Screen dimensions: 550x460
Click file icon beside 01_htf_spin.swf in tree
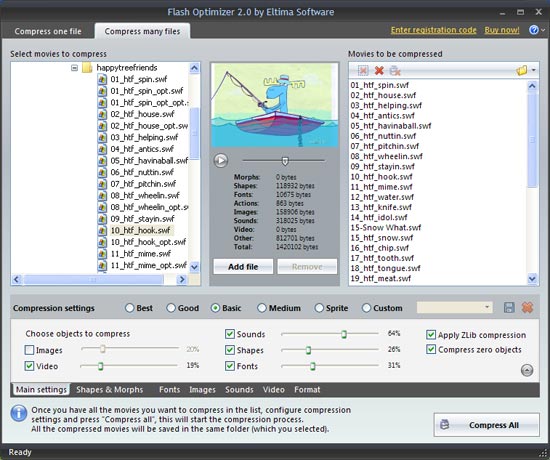click(102, 79)
